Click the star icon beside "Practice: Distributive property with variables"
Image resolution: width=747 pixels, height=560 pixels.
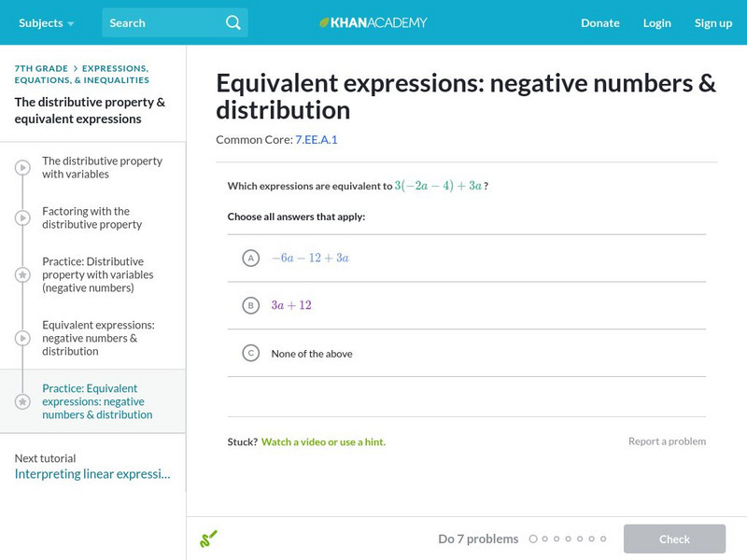(22, 275)
